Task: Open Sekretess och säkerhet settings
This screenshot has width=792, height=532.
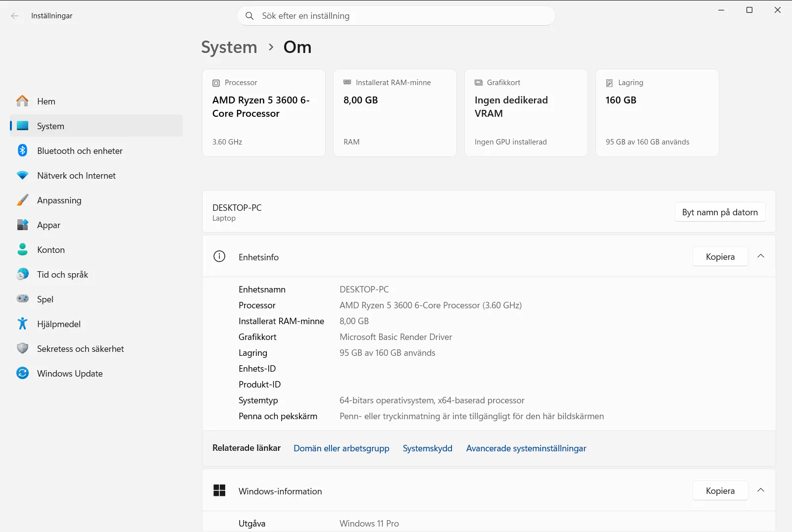Action: [x=96, y=348]
